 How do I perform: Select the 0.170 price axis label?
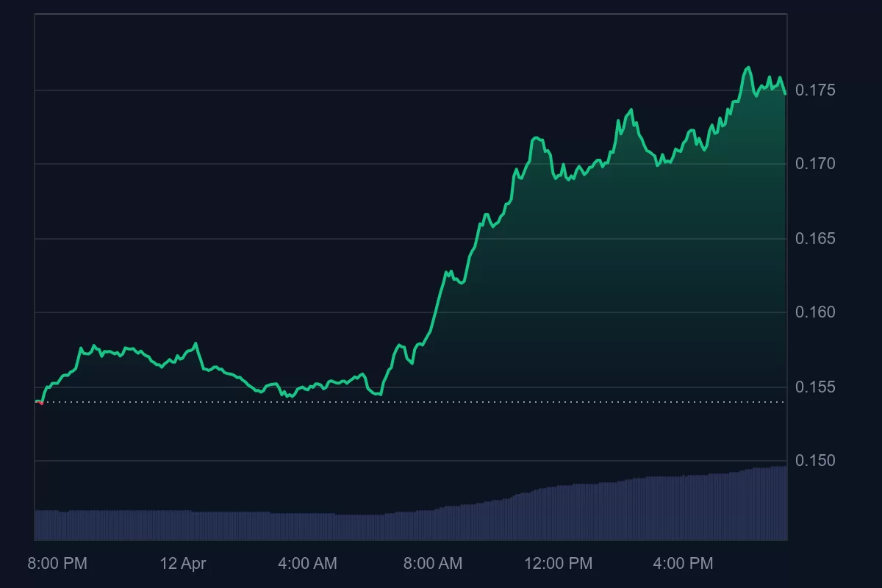point(815,163)
